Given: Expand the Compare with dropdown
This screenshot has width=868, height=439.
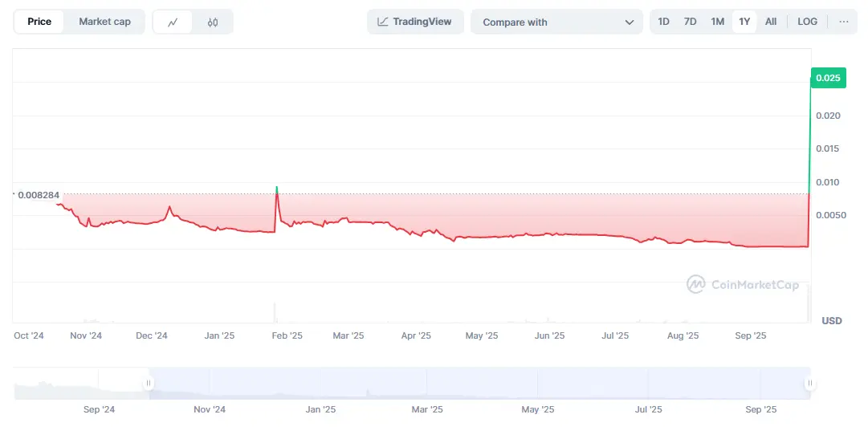Looking at the screenshot, I should (x=556, y=22).
